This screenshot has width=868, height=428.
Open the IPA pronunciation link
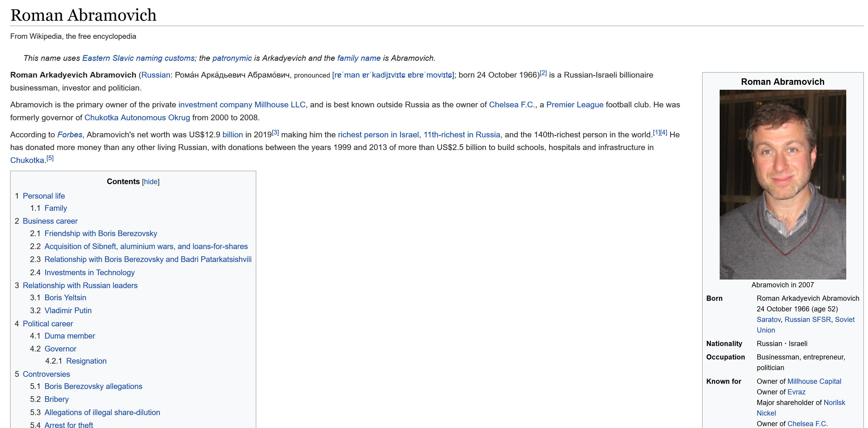tap(393, 75)
